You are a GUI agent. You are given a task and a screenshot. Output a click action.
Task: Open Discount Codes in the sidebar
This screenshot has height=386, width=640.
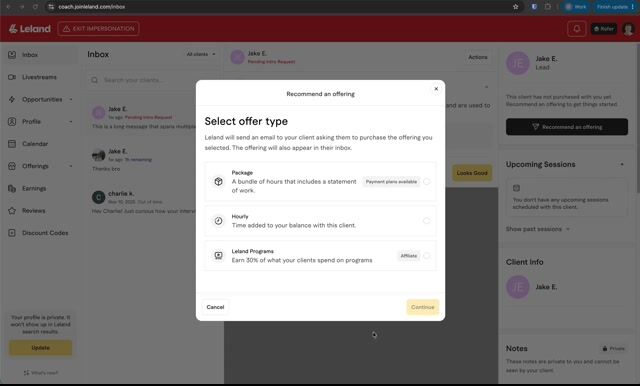pos(40,233)
